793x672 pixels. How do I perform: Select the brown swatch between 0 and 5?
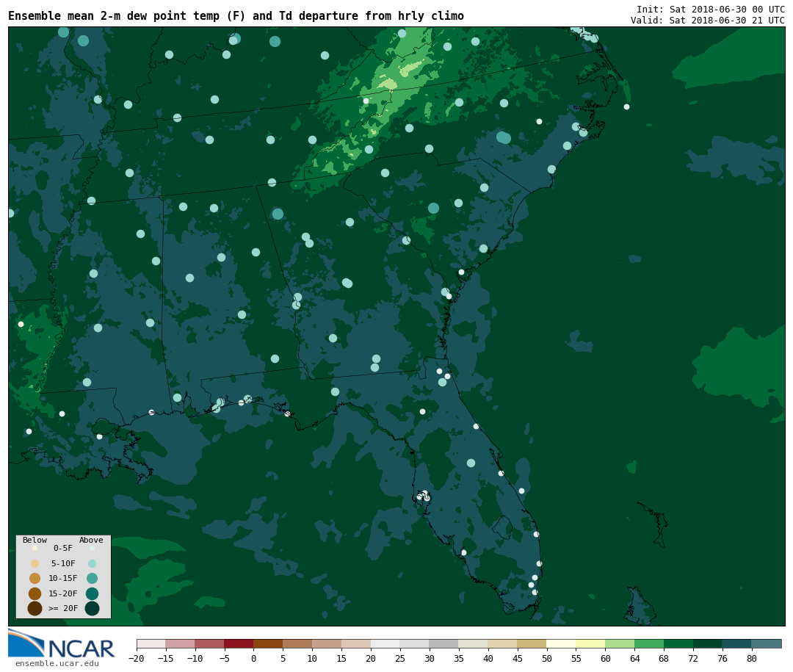coord(269,643)
